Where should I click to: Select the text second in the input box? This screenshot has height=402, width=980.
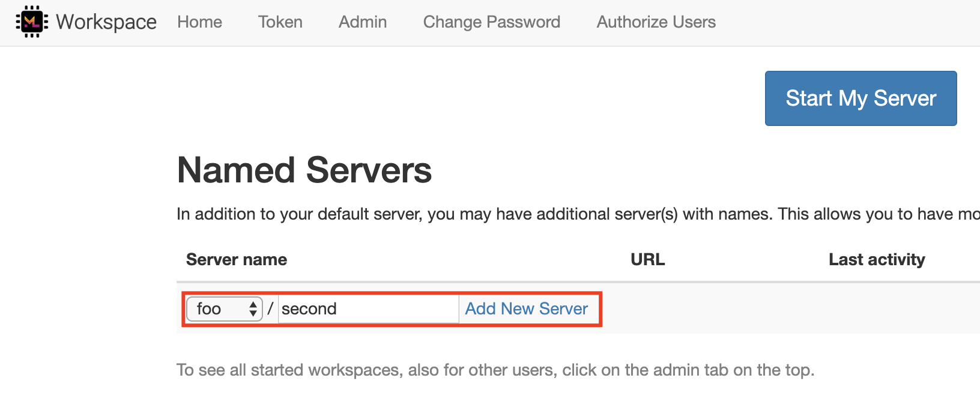[312, 308]
